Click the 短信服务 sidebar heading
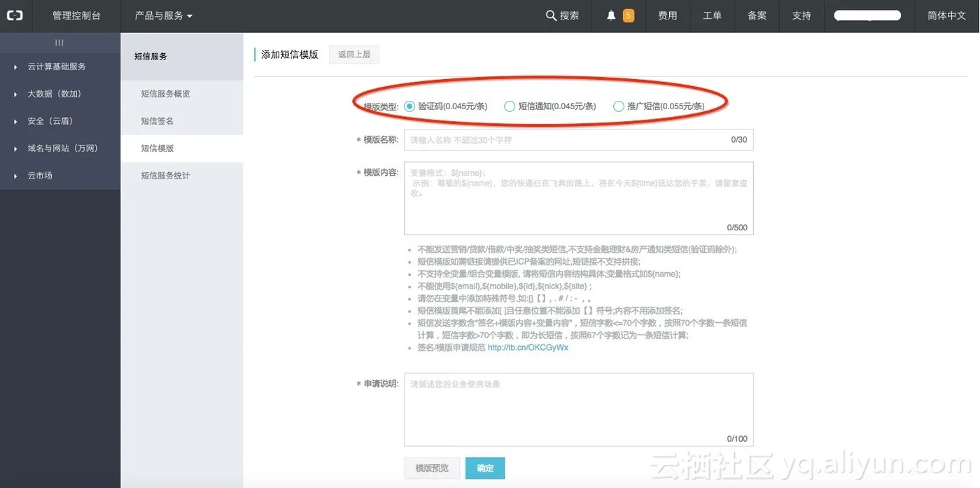This screenshot has width=980, height=488. tap(150, 56)
